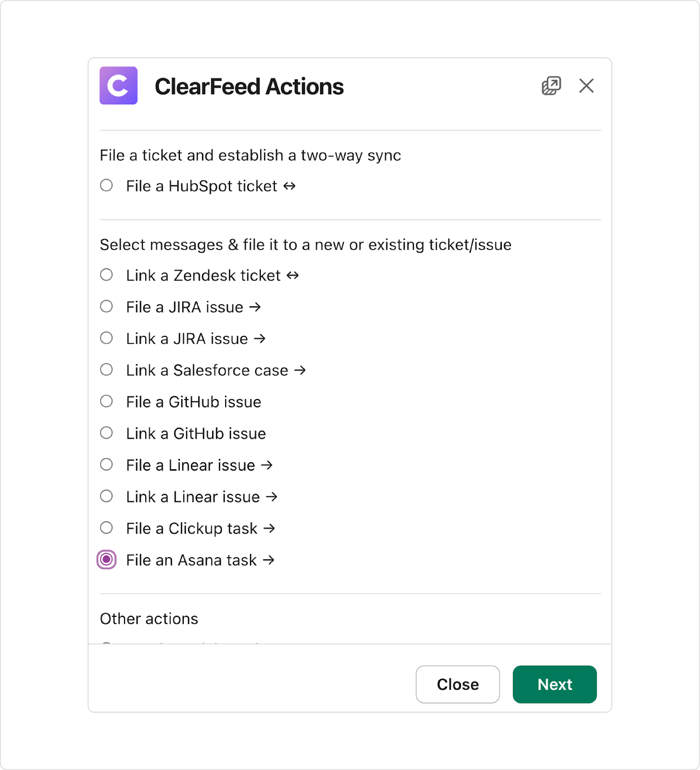The image size is (700, 770).
Task: Select File a HubSpot ticket option
Action: tap(106, 186)
